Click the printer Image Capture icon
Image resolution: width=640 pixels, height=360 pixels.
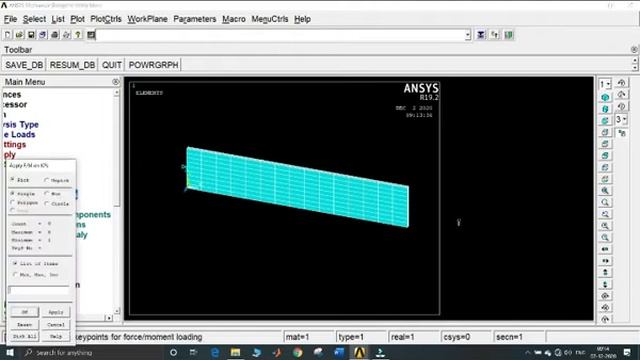(x=55, y=35)
